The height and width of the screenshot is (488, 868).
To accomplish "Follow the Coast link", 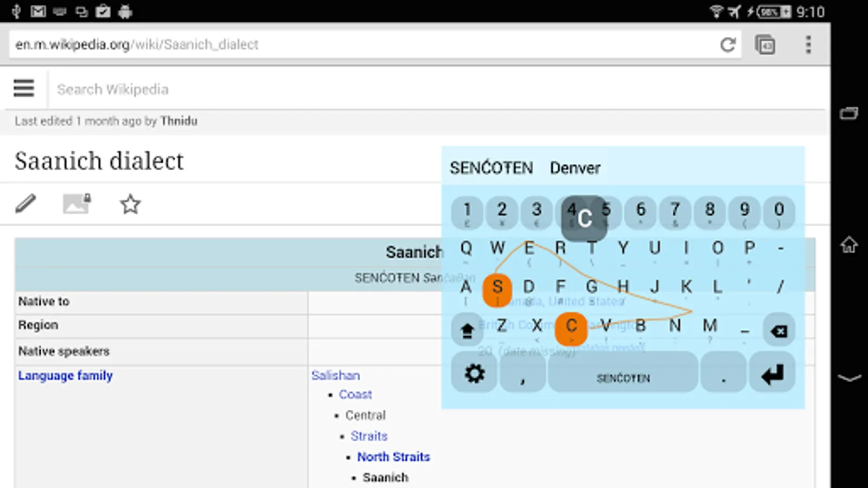I will 355,394.
